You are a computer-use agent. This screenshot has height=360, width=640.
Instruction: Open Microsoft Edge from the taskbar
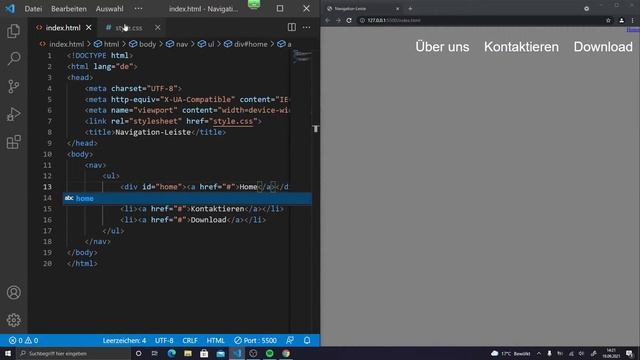click(x=171, y=353)
